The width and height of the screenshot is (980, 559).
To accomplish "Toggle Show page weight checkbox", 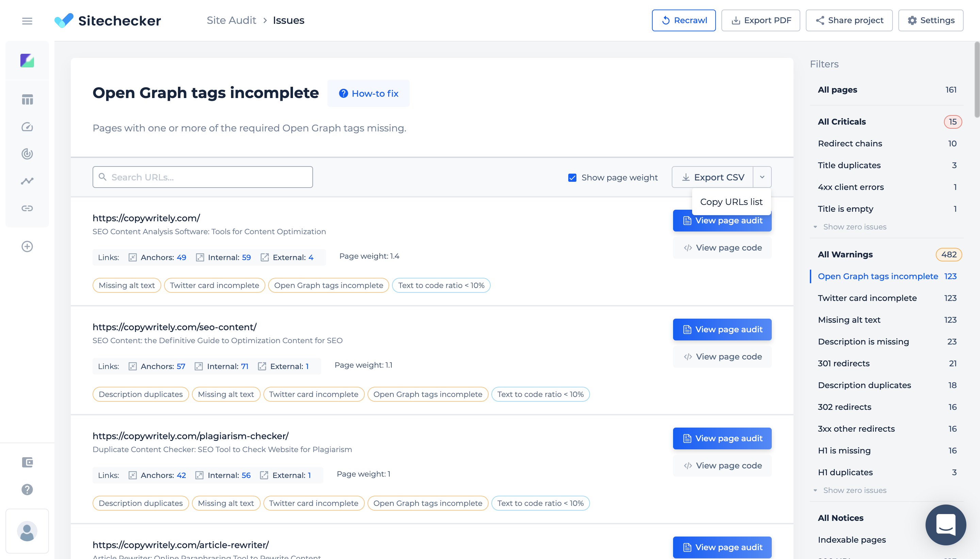I will [572, 177].
